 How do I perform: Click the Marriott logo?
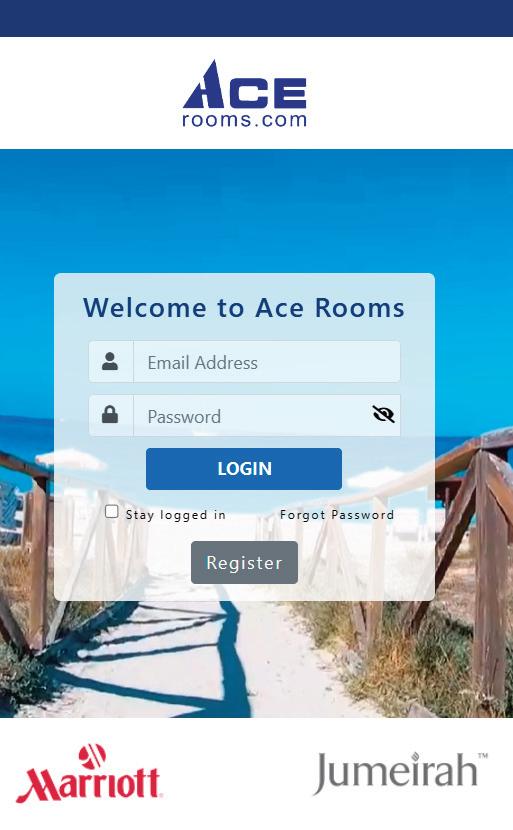coord(88,773)
